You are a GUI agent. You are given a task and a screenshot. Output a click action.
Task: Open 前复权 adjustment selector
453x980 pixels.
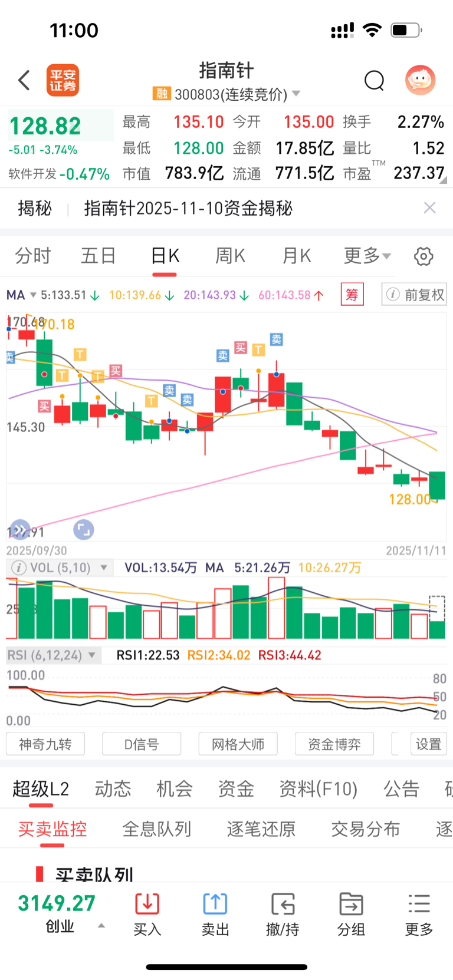pos(414,295)
